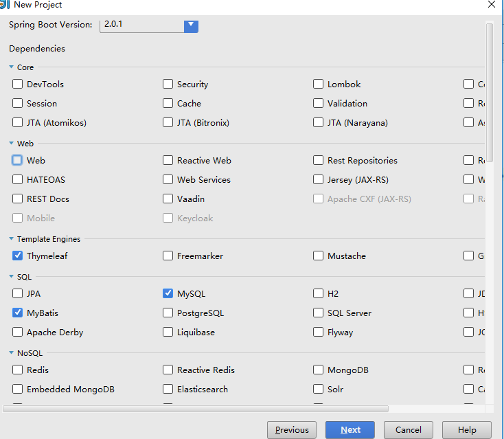
Task: Collapse the SQL section triangle
Action: 11,276
